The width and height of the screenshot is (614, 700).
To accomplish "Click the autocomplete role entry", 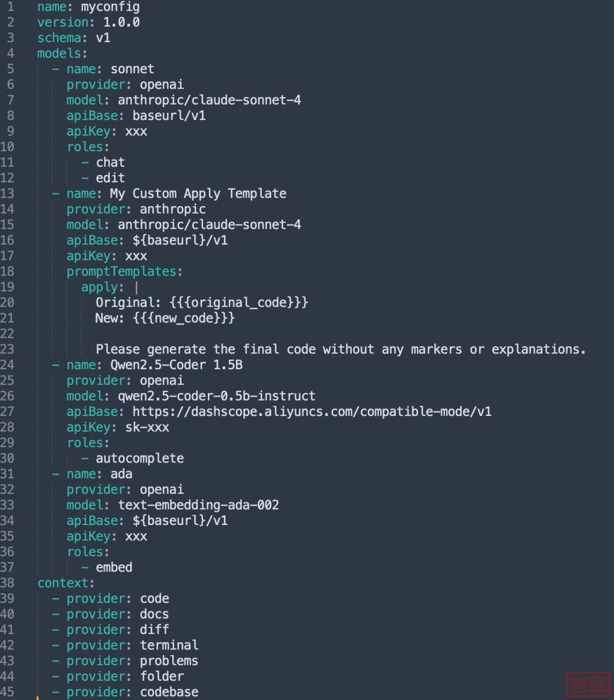I will click(x=140, y=459).
